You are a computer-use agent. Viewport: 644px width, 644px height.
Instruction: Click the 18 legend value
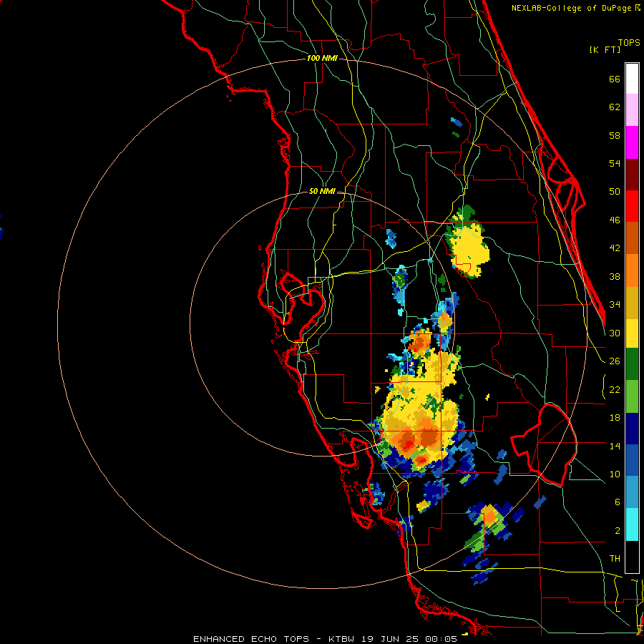615,418
